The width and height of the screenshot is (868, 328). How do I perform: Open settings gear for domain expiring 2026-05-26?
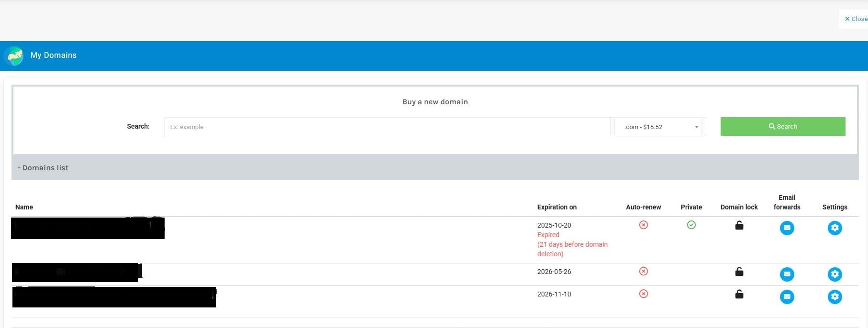pos(835,274)
